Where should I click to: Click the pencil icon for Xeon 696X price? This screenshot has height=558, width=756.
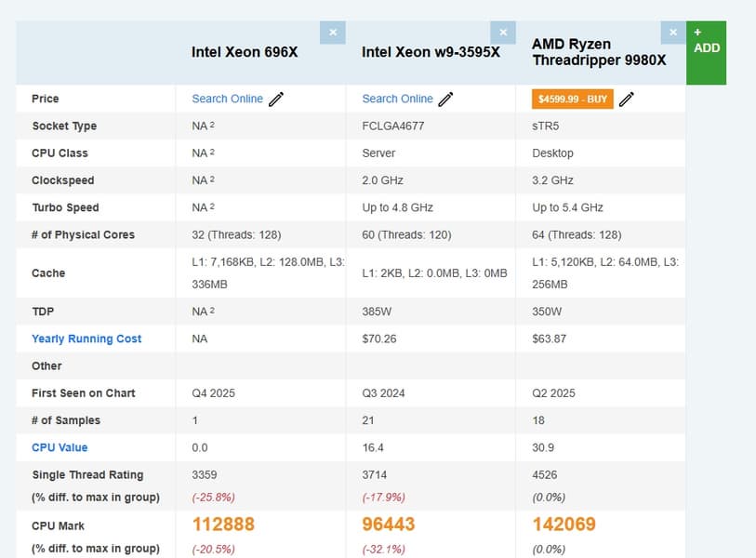click(x=276, y=100)
